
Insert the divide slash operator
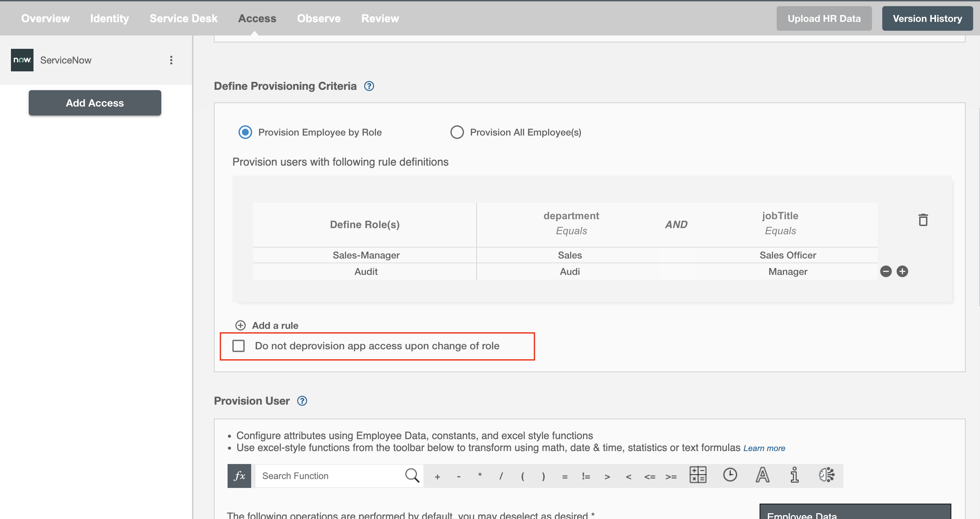click(x=501, y=476)
